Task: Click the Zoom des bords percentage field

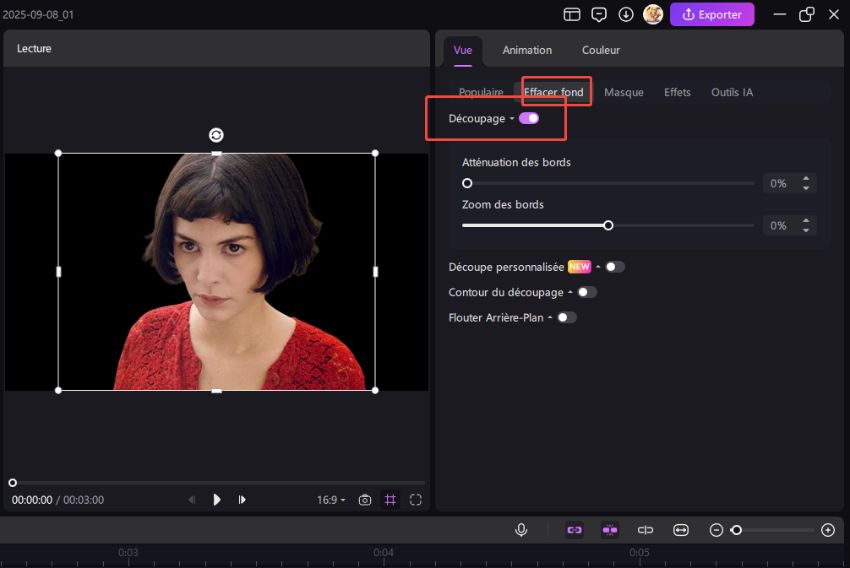Action: (778, 226)
